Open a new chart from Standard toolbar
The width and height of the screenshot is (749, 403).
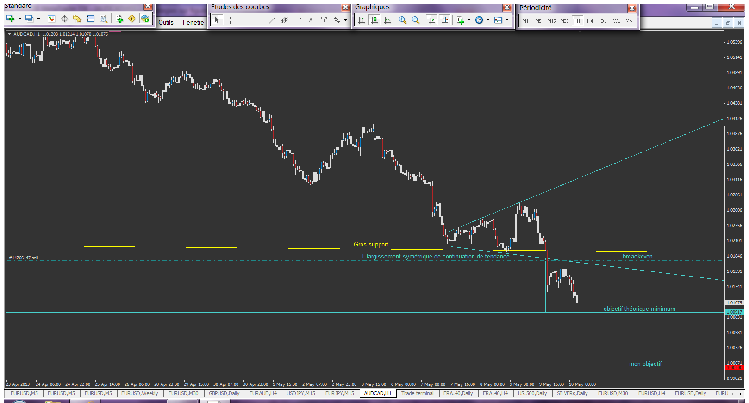[x=10, y=19]
